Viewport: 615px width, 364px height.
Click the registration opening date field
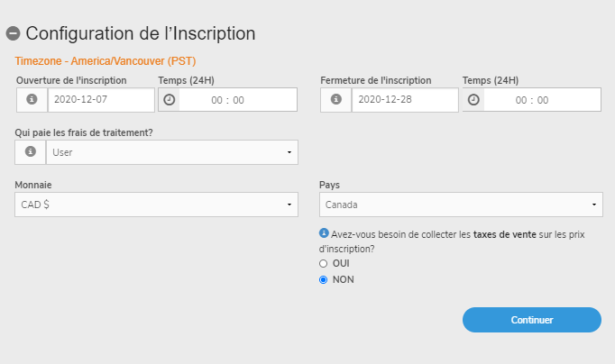(x=101, y=99)
